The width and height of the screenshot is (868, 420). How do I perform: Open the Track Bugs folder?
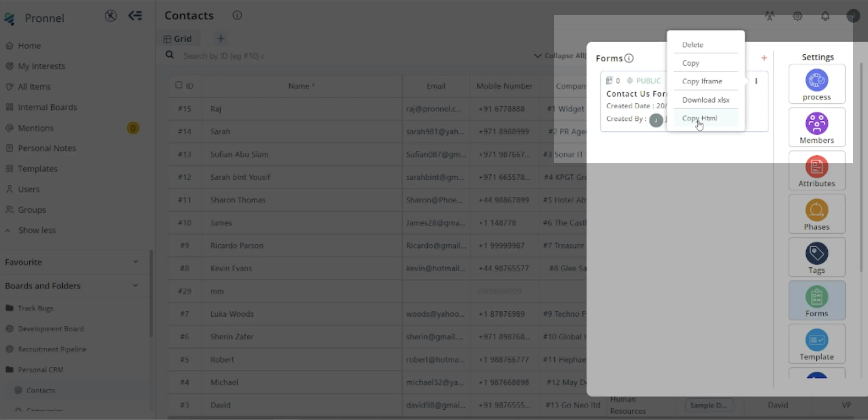pos(35,308)
